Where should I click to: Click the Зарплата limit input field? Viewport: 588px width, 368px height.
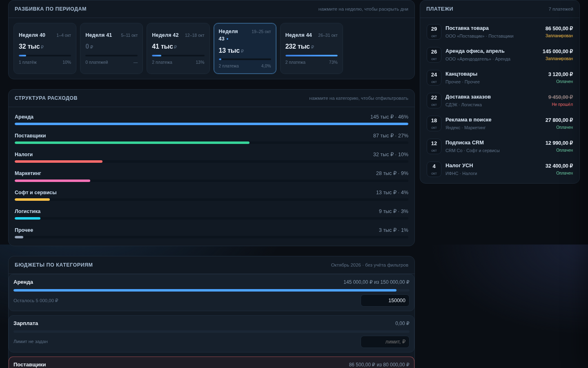click(x=385, y=342)
